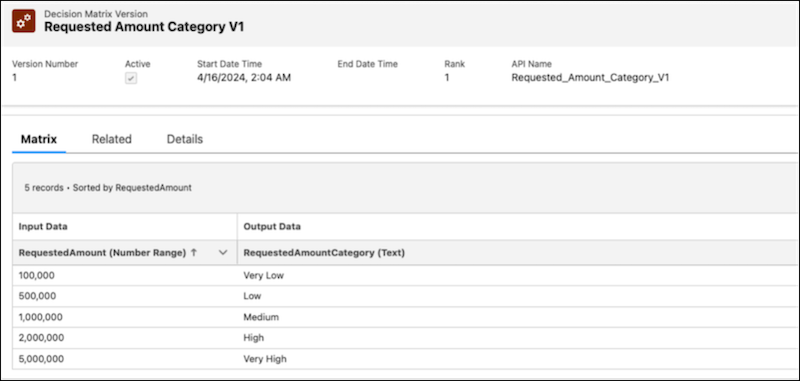Viewport: 800px width, 381px height.
Task: Click the End Date Time label
Action: click(367, 64)
